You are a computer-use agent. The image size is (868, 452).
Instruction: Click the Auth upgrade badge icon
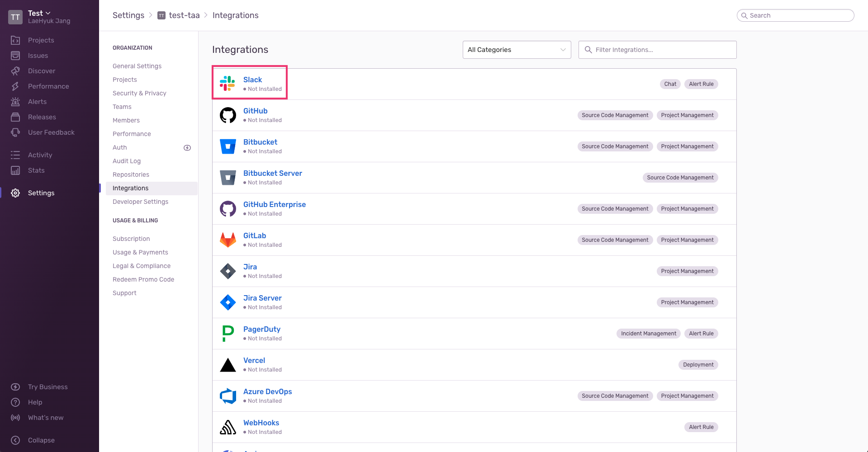point(187,148)
